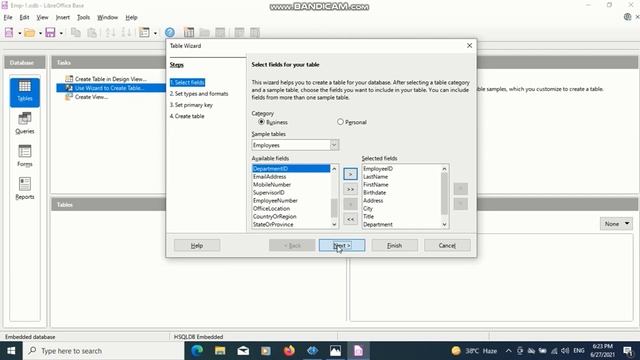Screen dimensions: 640x360
Task: Open the File menu
Action: pos(8,18)
